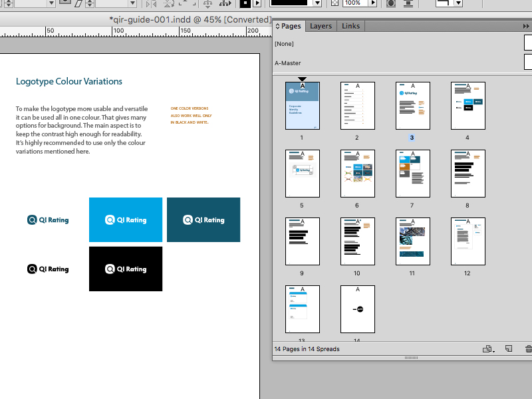Click the Logotype Colour Variations heading
The image size is (532, 399).
click(69, 81)
